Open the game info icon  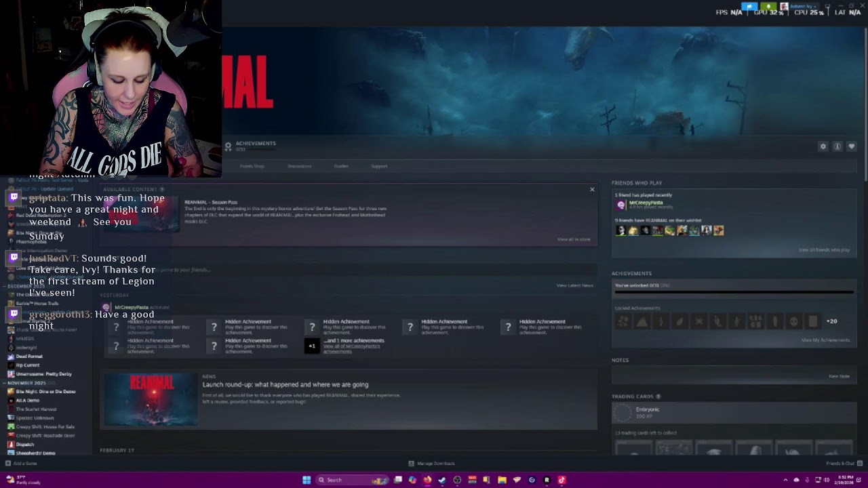(837, 146)
